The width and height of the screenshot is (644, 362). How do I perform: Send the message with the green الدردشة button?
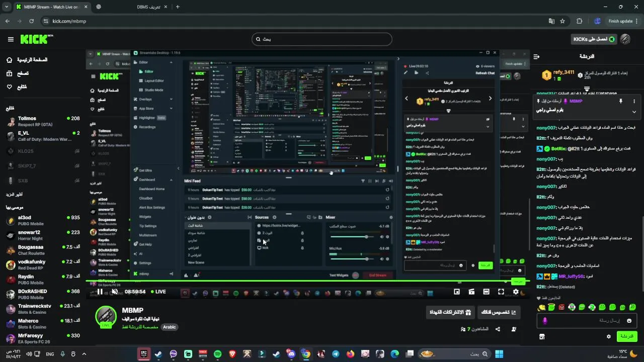(x=626, y=336)
